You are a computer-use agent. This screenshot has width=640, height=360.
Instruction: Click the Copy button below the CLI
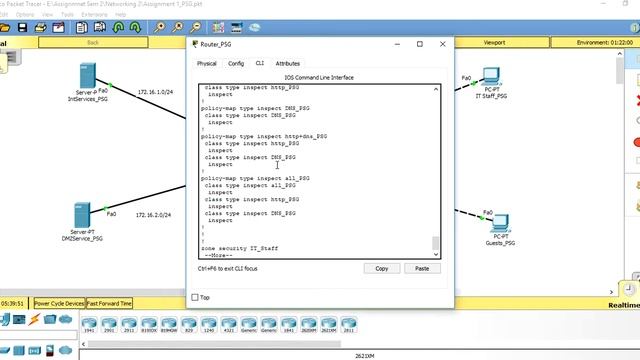click(x=382, y=269)
